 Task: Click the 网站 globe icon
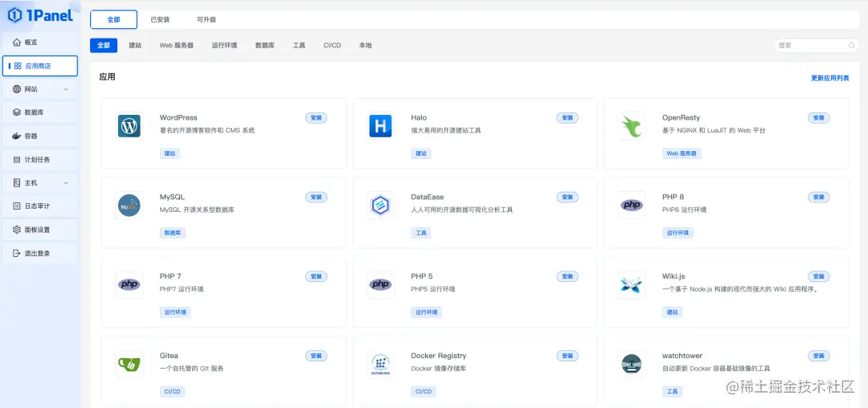click(17, 89)
